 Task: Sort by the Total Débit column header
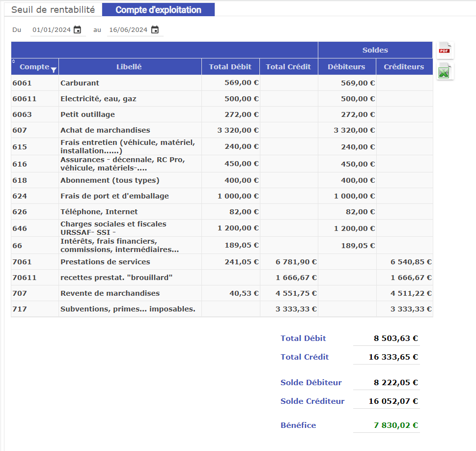coord(230,67)
